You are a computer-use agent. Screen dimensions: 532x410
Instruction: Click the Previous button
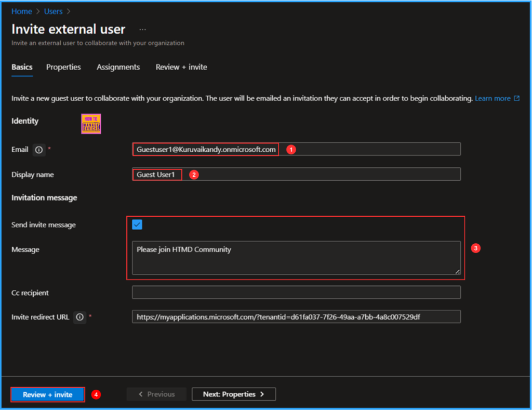(x=156, y=394)
